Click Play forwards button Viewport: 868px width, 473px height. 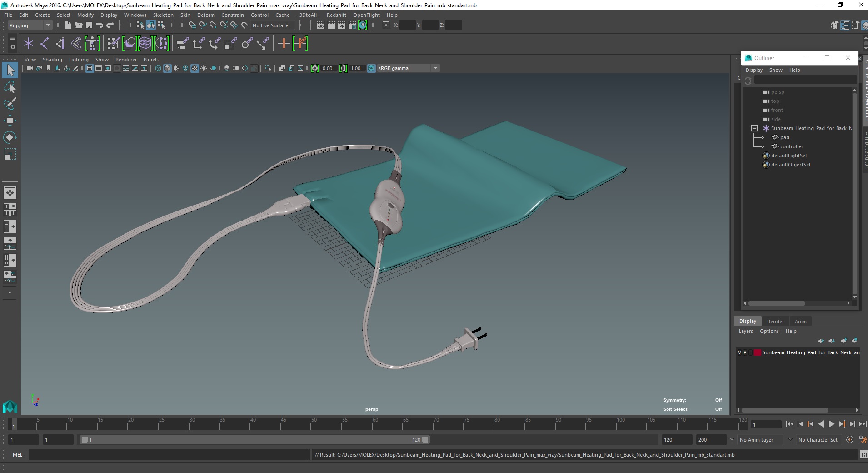[x=831, y=424]
